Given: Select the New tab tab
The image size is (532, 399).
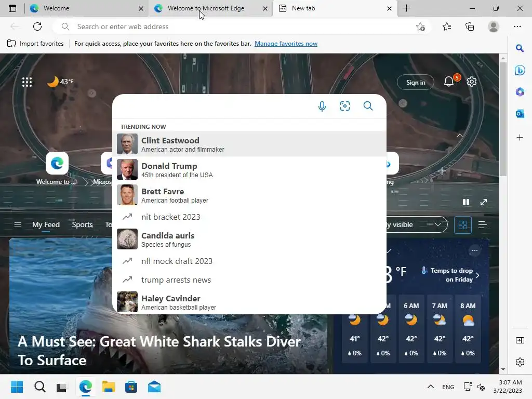Looking at the screenshot, I should pyautogui.click(x=335, y=8).
